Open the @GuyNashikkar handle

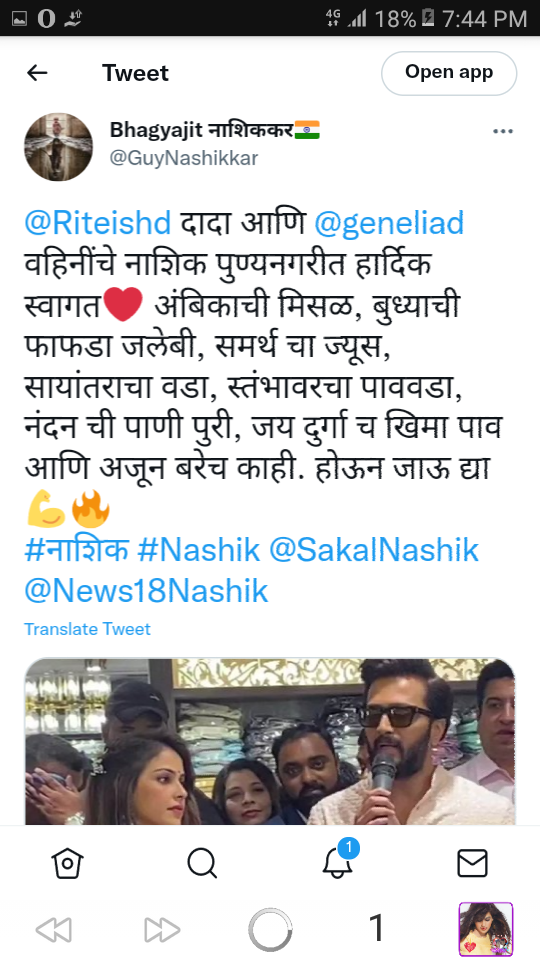(184, 158)
